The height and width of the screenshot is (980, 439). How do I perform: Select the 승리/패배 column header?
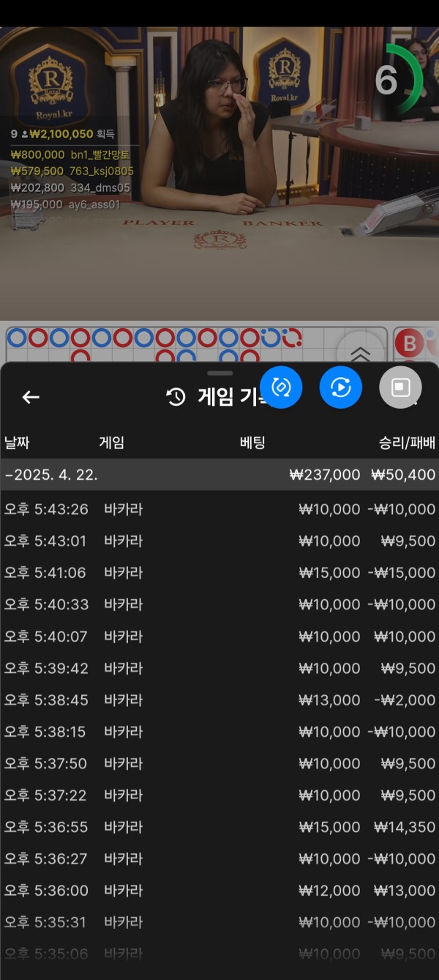(407, 442)
